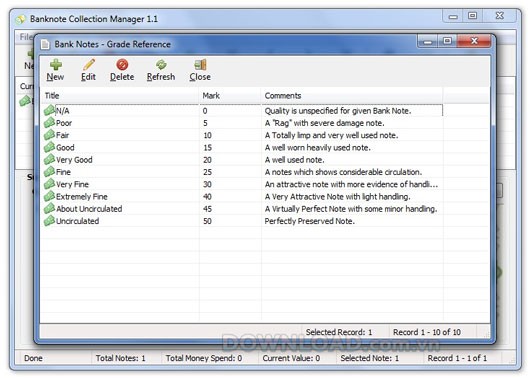530x378 pixels.
Task: Click Banknote Collection Manager title bar icon
Action: (21, 19)
